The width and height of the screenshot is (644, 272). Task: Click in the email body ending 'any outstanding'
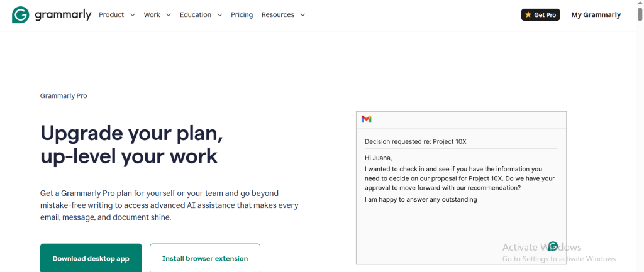point(421,199)
